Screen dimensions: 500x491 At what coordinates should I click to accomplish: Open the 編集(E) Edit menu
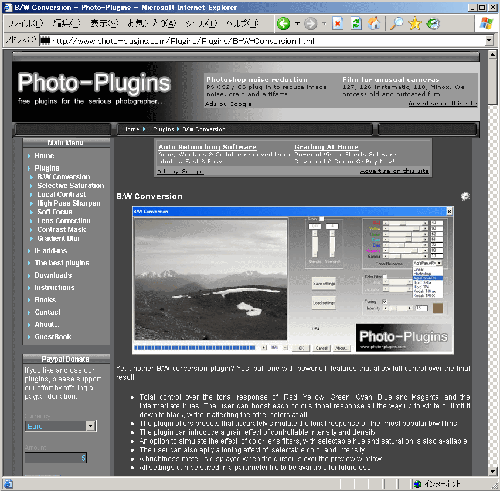[67, 23]
